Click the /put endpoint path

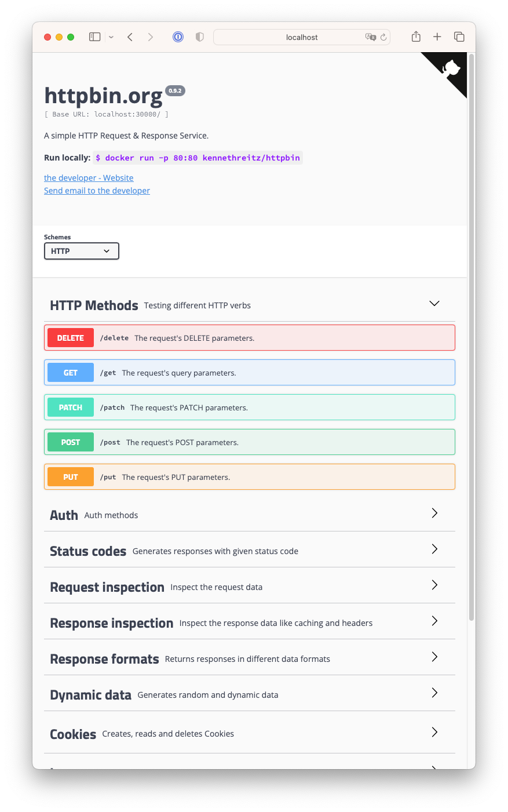tap(108, 477)
